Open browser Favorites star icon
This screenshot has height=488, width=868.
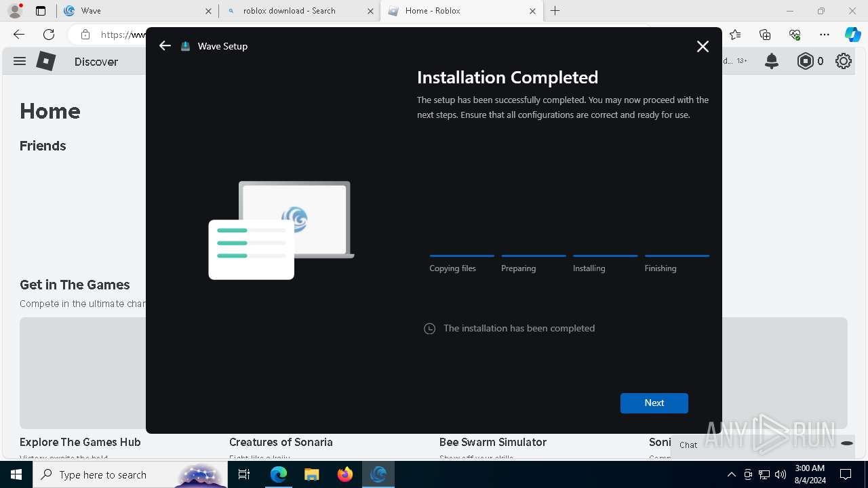click(735, 35)
